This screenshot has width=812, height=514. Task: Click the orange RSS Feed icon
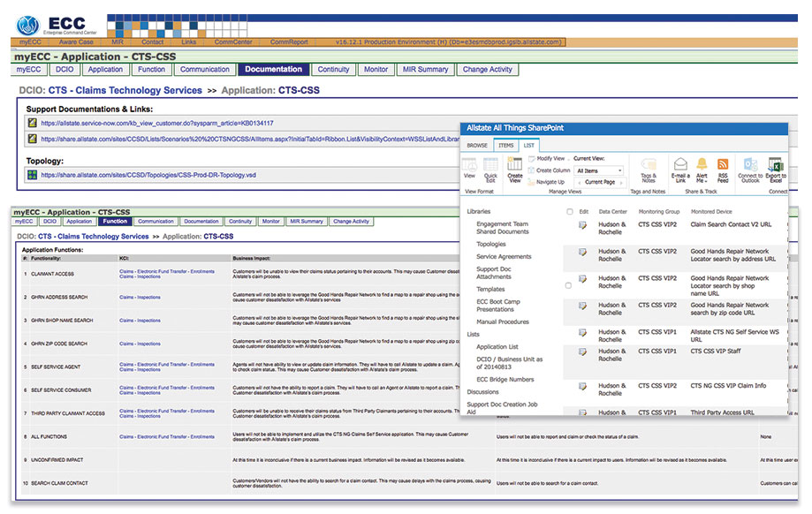(723, 164)
